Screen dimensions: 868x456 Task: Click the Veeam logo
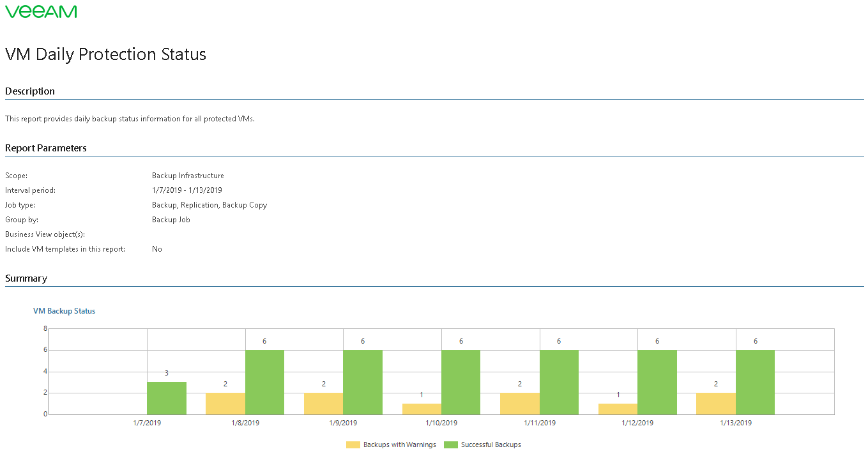pos(41,11)
